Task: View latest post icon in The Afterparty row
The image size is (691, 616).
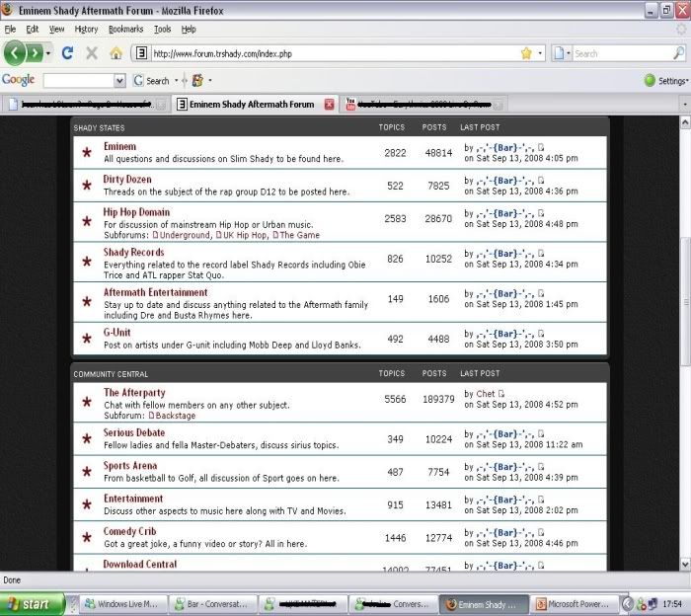Action: [501, 394]
